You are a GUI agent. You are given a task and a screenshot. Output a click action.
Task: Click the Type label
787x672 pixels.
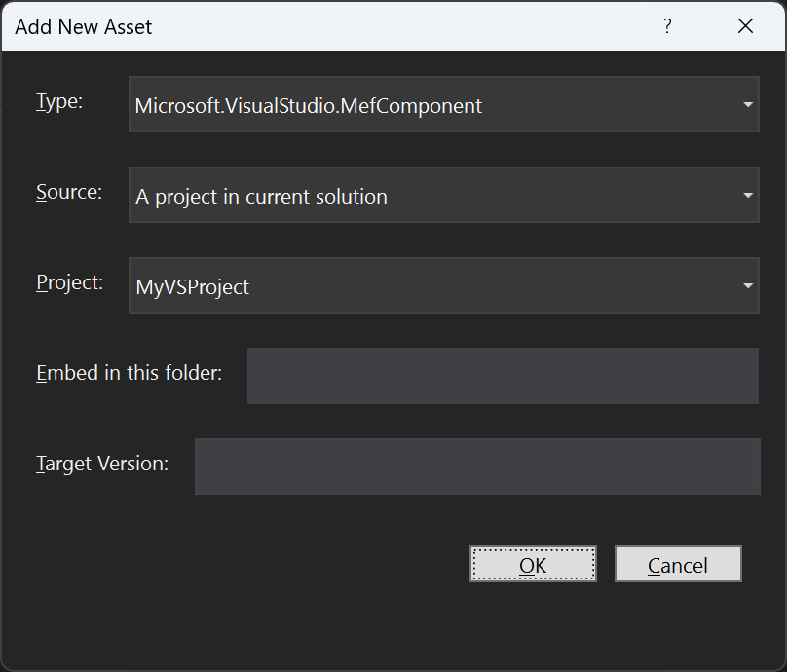click(58, 100)
